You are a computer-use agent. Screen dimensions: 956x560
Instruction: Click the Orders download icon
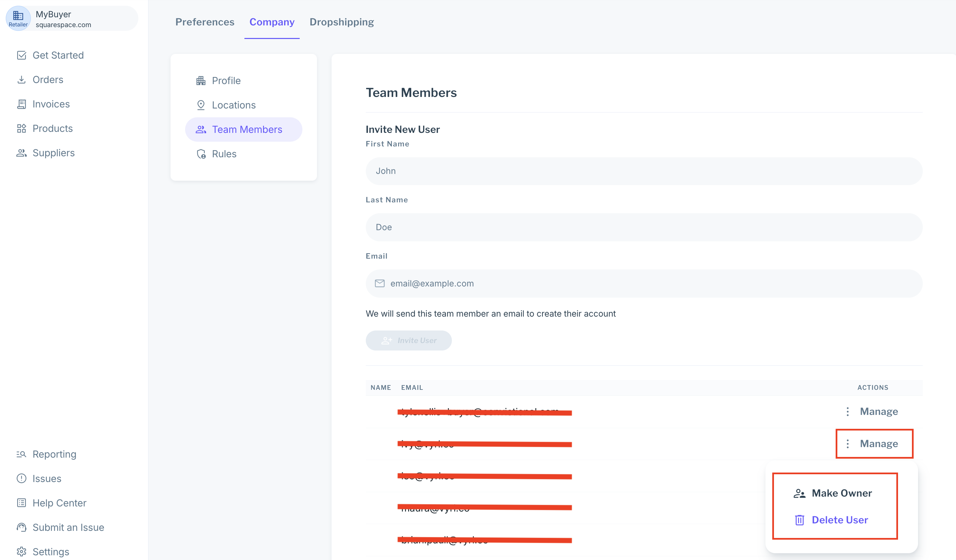pos(22,80)
